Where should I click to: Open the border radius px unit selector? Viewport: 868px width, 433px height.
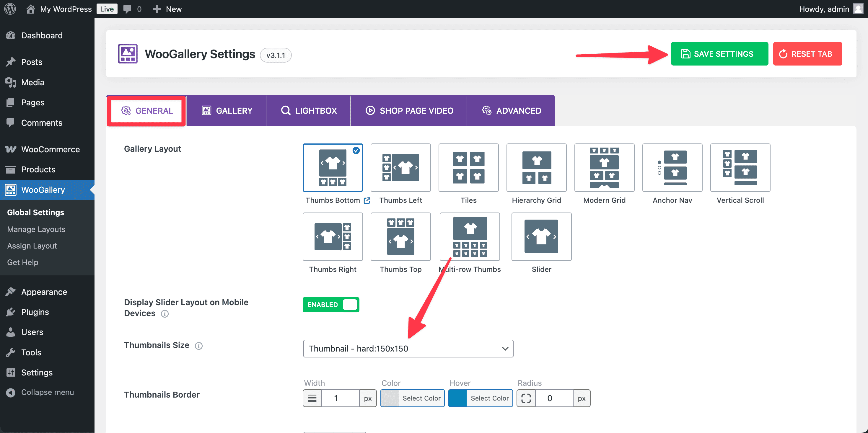(x=581, y=398)
